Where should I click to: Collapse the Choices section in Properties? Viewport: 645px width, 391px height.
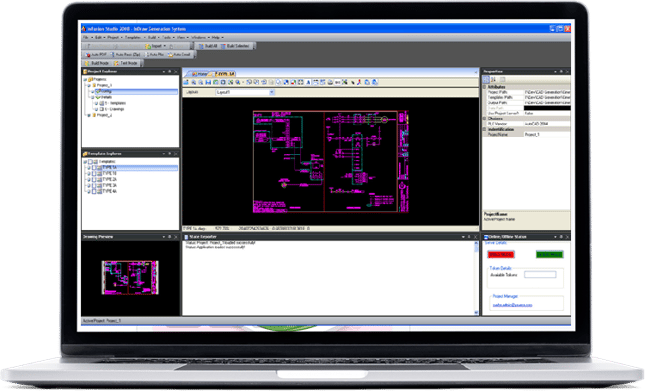(485, 118)
